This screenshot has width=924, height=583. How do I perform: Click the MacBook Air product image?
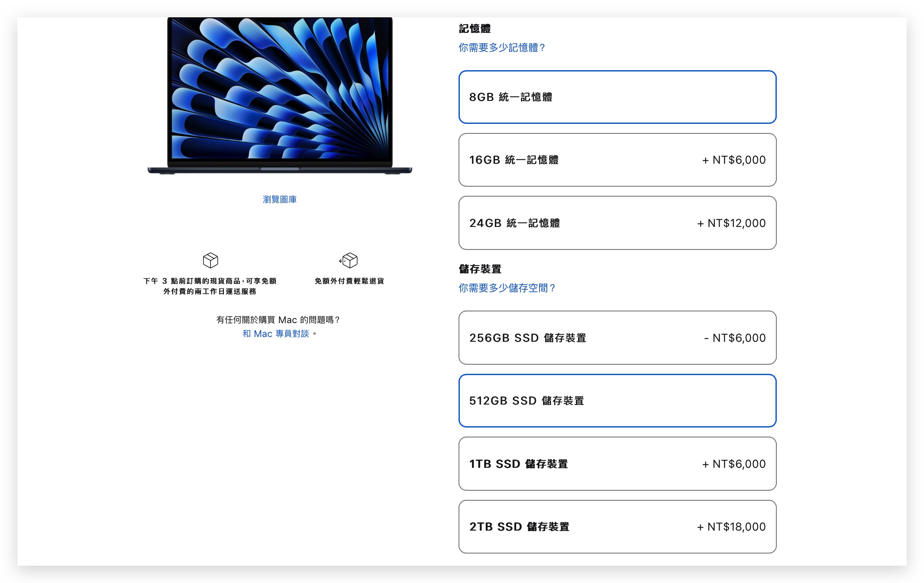point(280,96)
